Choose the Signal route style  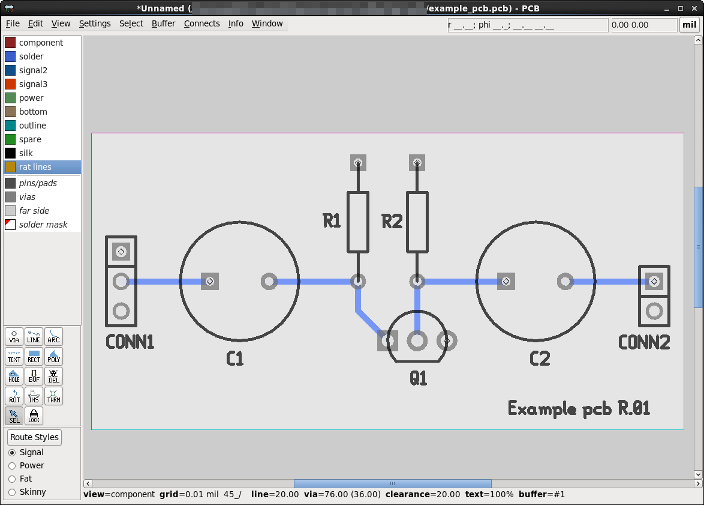point(12,452)
